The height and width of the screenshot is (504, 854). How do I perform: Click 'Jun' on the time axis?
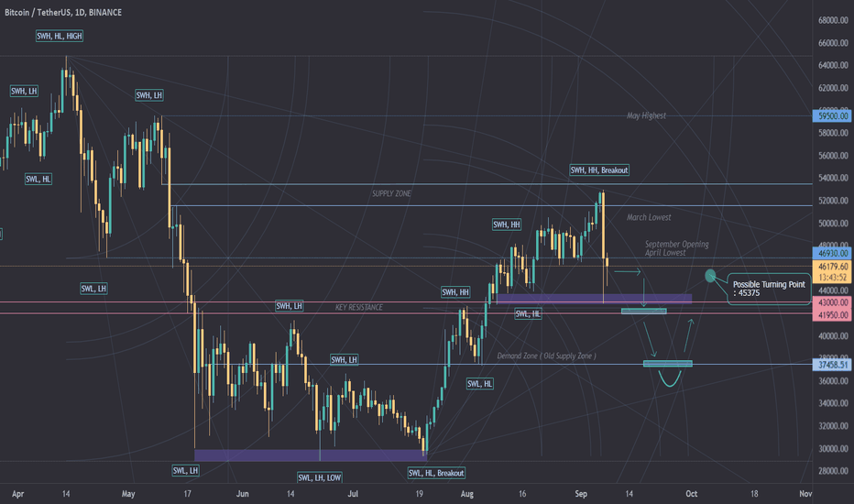click(x=243, y=494)
